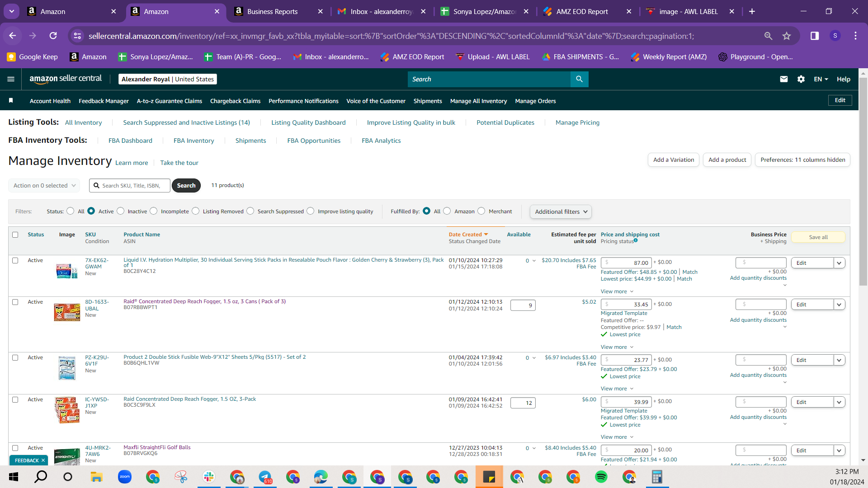This screenshot has height=488, width=868.
Task: Open Performance Notifications menu item
Action: coord(303,101)
